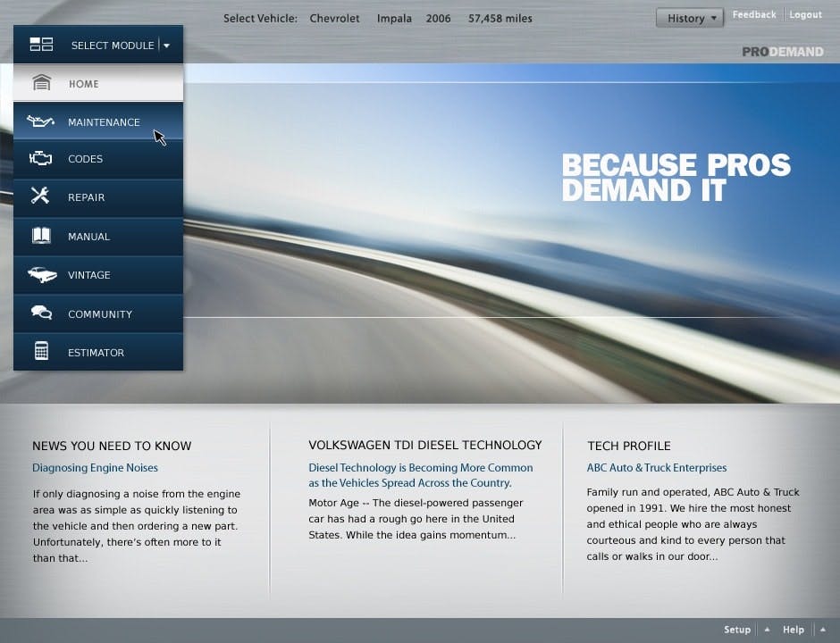Open the Diesel Technology article link
The height and width of the screenshot is (643, 840).
pyautogui.click(x=421, y=473)
